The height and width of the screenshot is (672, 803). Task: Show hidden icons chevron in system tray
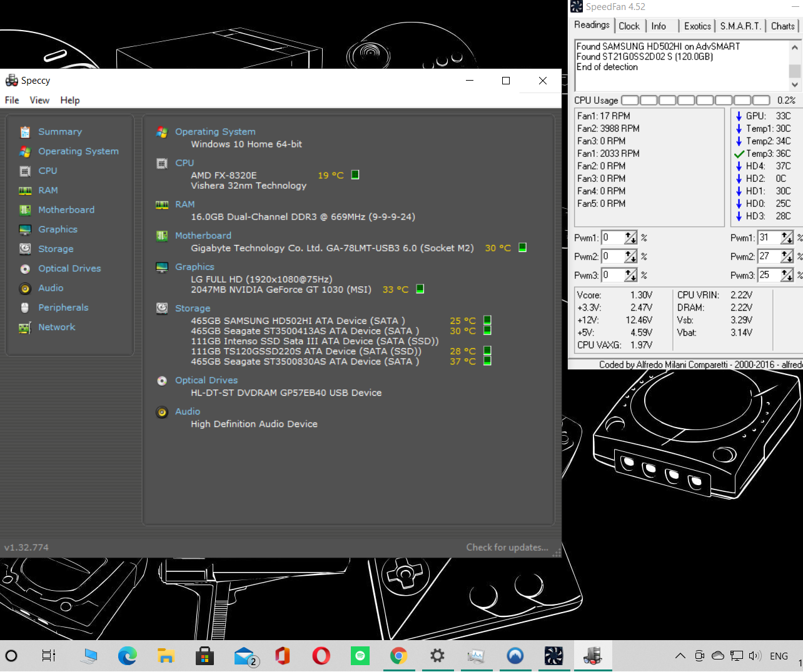pyautogui.click(x=680, y=656)
